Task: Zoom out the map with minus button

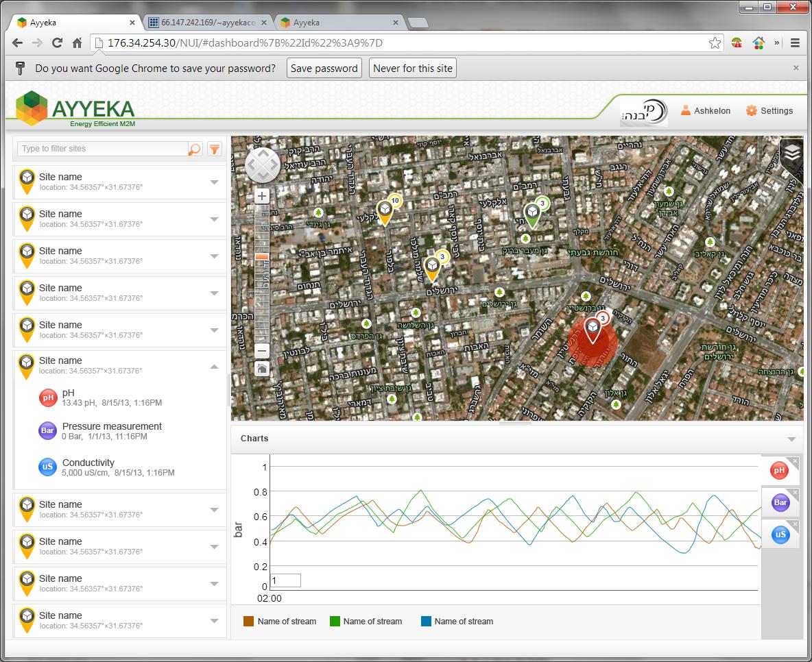Action: point(262,351)
